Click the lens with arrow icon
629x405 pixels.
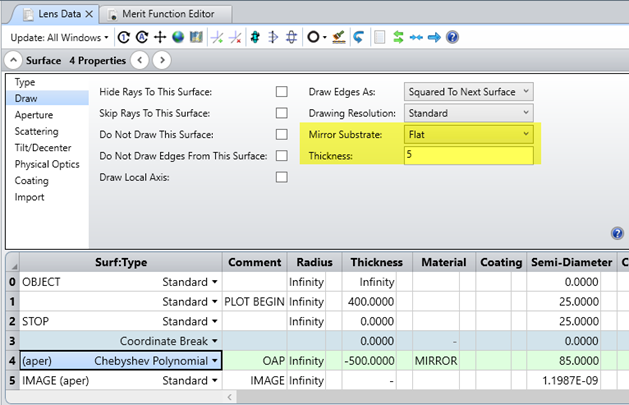pos(273,37)
